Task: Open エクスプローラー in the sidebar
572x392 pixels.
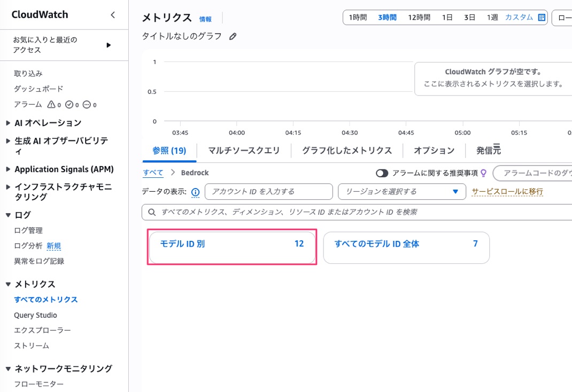Action: [42, 331]
